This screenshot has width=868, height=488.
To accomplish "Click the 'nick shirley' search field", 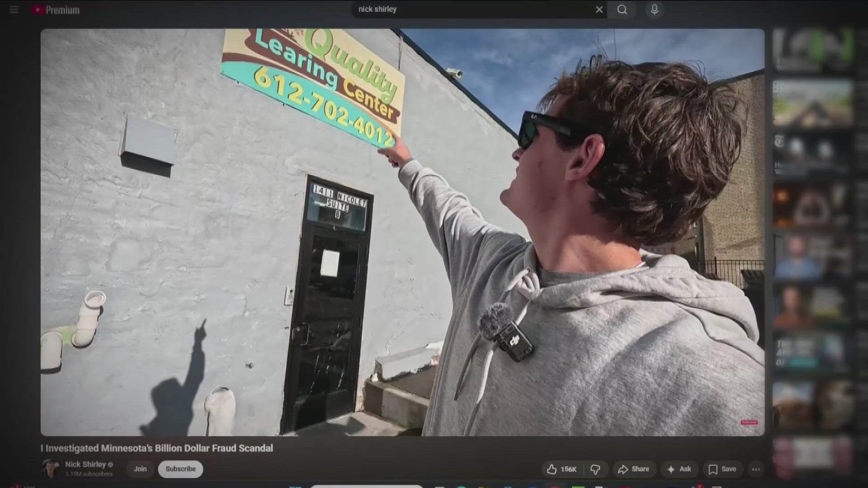I will click(x=470, y=9).
